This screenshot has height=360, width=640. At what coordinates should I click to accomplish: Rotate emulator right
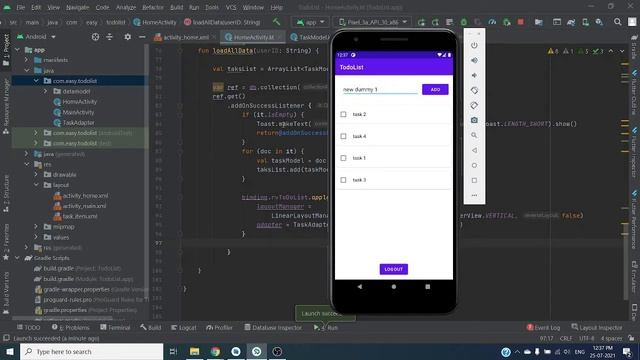(474, 105)
